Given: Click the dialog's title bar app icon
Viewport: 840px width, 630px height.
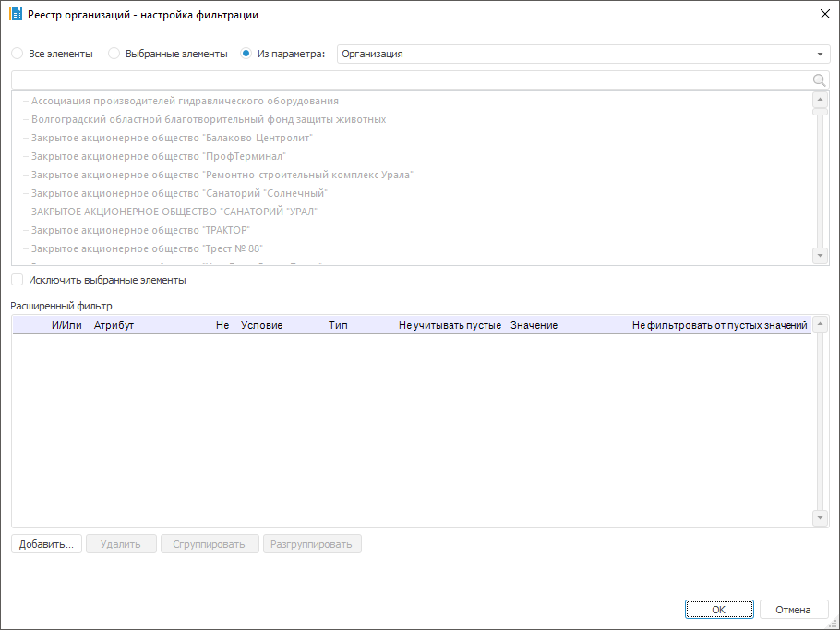Looking at the screenshot, I should (15, 15).
